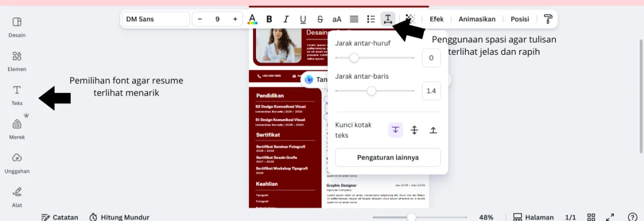Toggle strikethrough text formatting
The image size is (644, 221).
pyautogui.click(x=320, y=19)
